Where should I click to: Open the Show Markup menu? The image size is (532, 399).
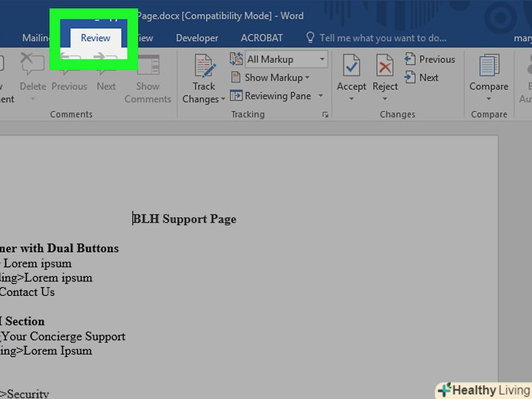click(277, 77)
